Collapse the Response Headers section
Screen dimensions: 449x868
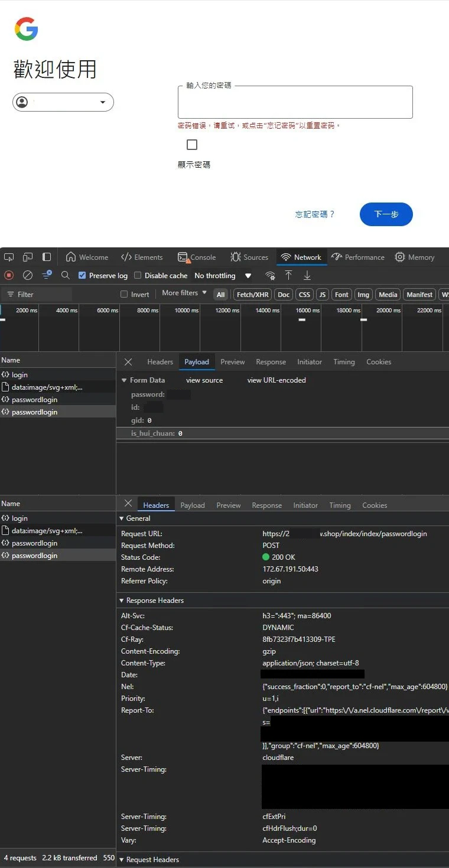pyautogui.click(x=122, y=601)
